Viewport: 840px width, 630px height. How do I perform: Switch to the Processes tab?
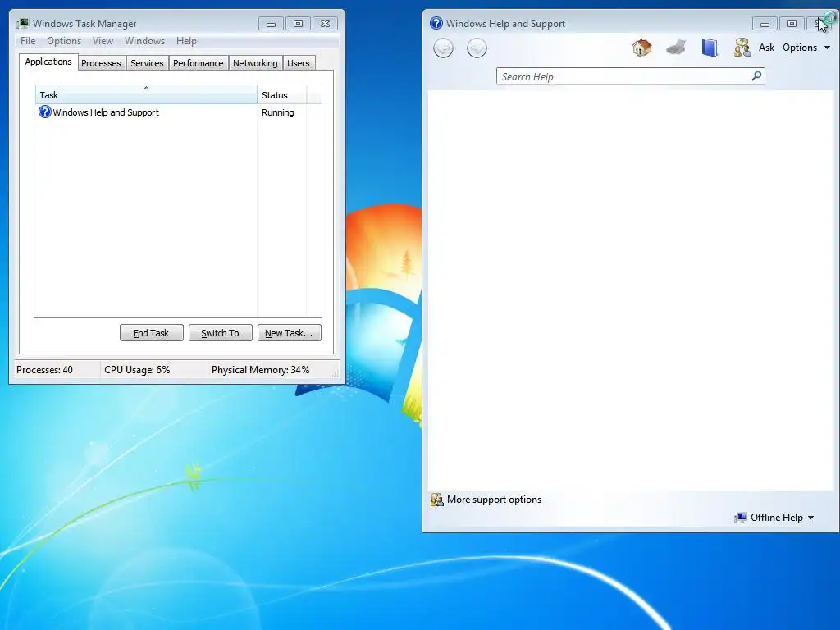pos(101,63)
